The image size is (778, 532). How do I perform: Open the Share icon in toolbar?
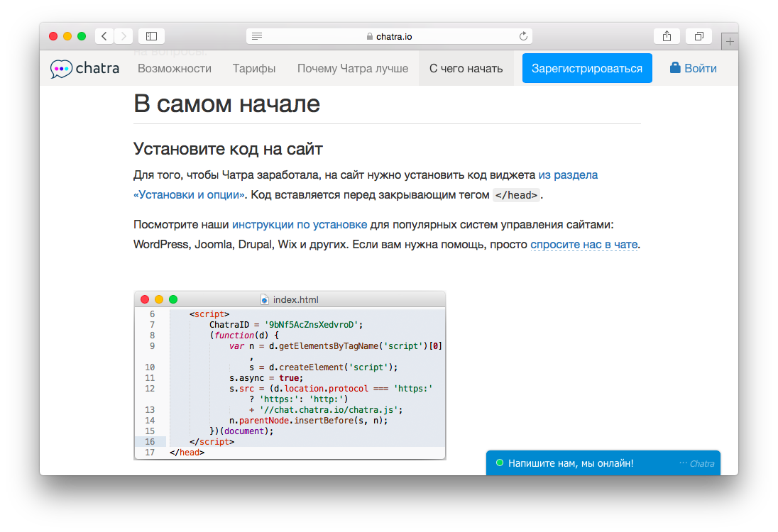click(667, 36)
